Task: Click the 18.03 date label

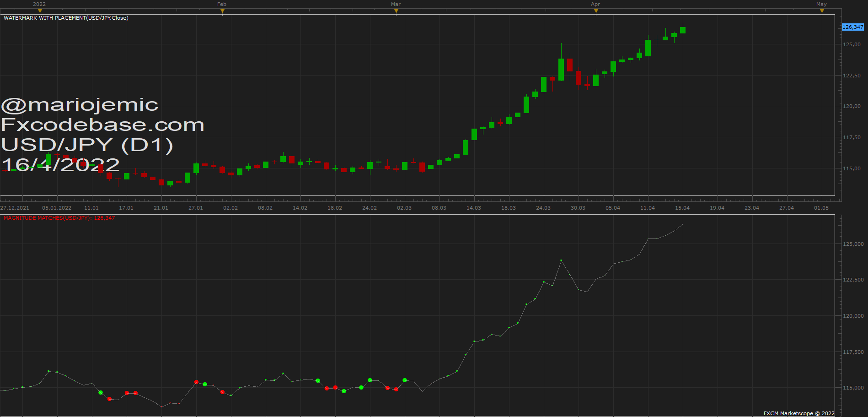Action: (509, 208)
